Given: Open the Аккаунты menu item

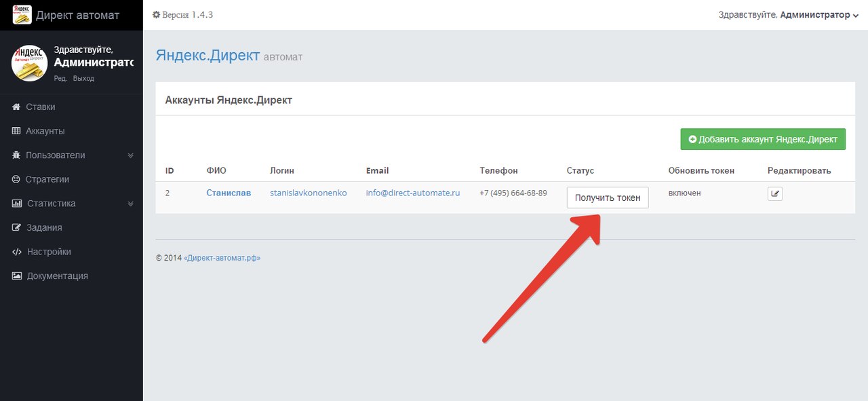Looking at the screenshot, I should (45, 131).
